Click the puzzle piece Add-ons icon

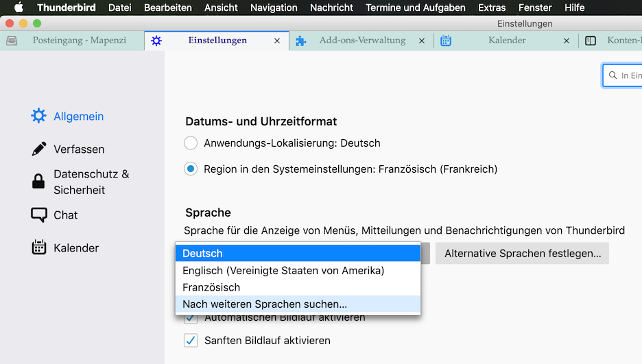(301, 40)
